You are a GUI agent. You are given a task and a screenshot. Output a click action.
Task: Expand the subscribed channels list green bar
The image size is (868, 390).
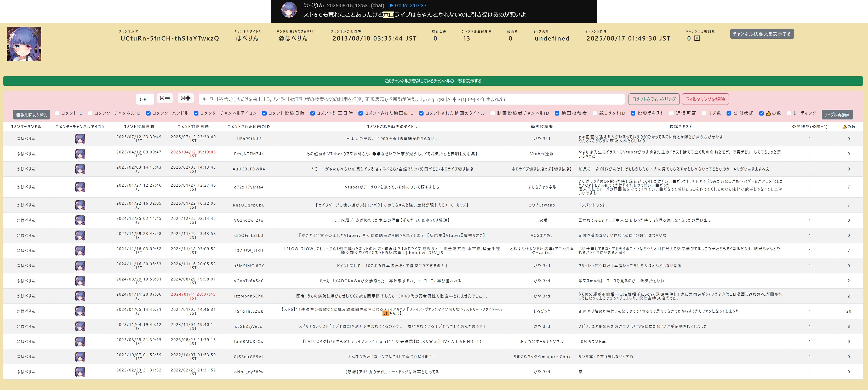click(433, 81)
